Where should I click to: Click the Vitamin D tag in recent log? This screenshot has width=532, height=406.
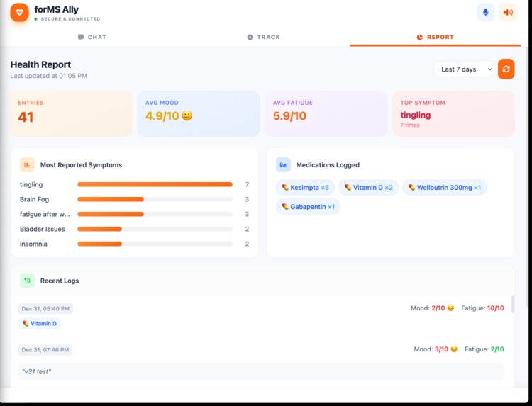pos(40,323)
